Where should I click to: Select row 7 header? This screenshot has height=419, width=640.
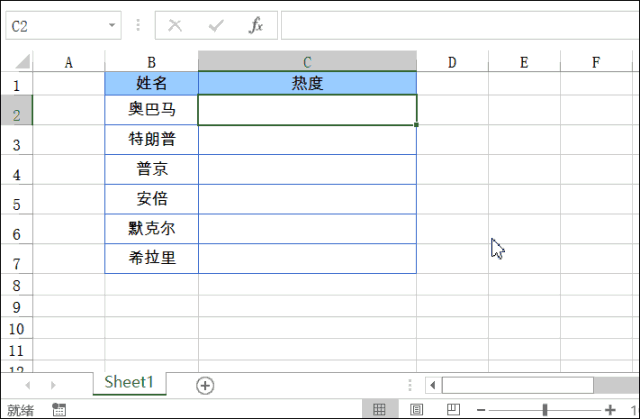coord(16,259)
